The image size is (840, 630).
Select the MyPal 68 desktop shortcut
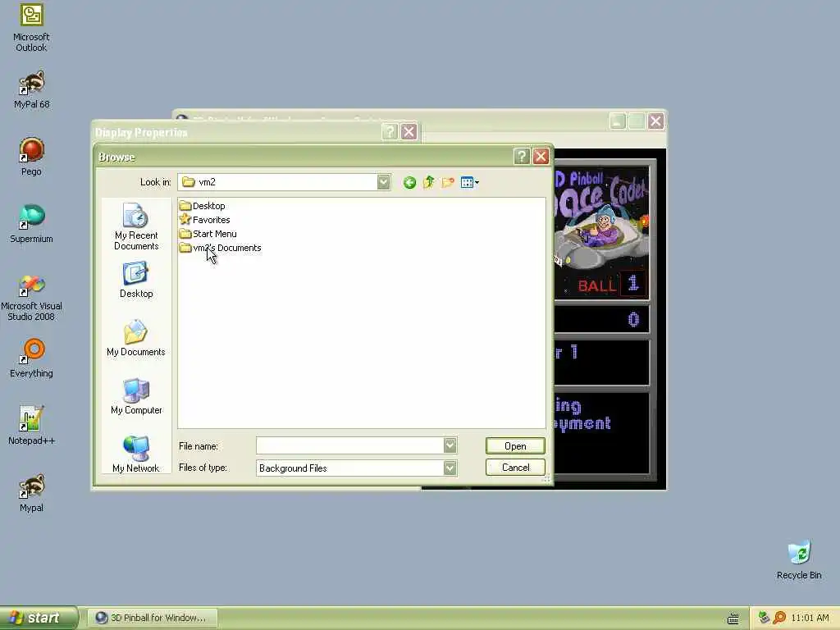[31, 90]
